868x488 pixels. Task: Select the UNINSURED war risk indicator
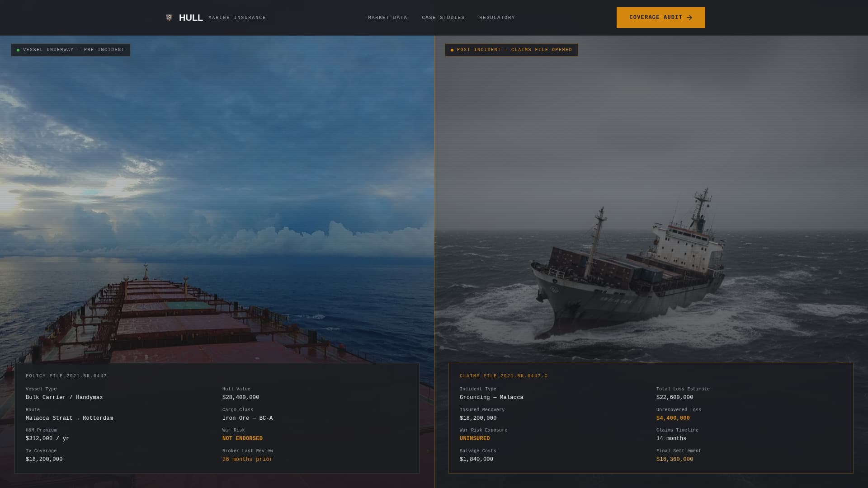click(474, 438)
